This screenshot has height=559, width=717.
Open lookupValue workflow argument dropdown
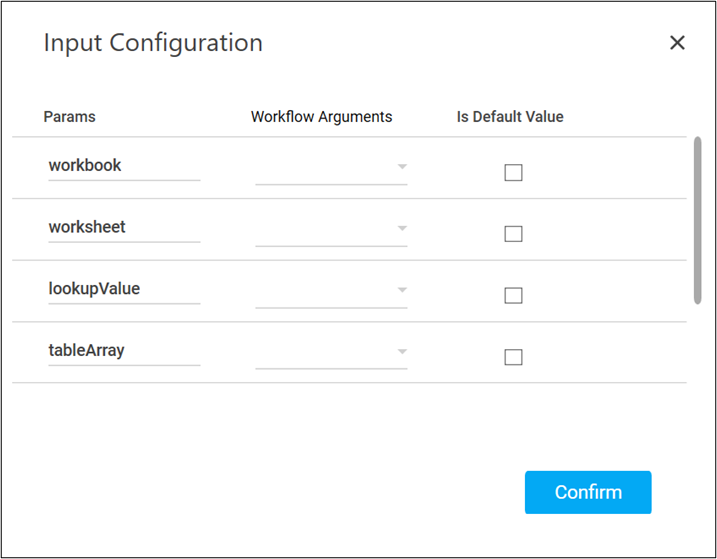[331, 291]
